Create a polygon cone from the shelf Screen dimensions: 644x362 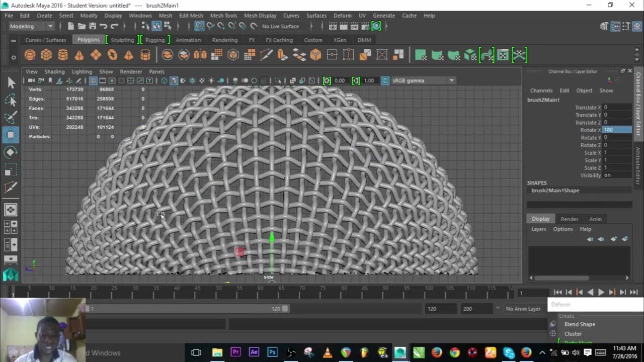(79, 55)
